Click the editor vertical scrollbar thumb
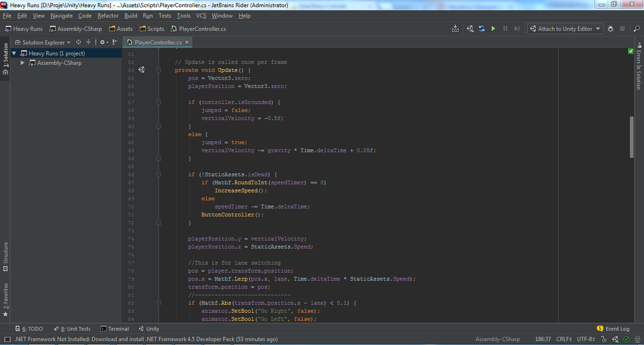This screenshot has height=345, width=644. 631,137
